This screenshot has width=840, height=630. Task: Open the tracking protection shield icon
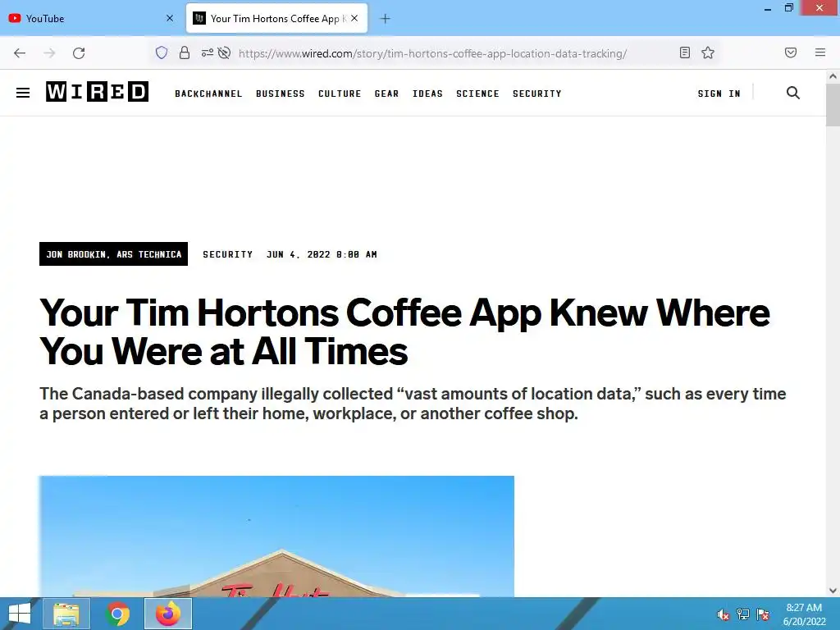pos(162,52)
